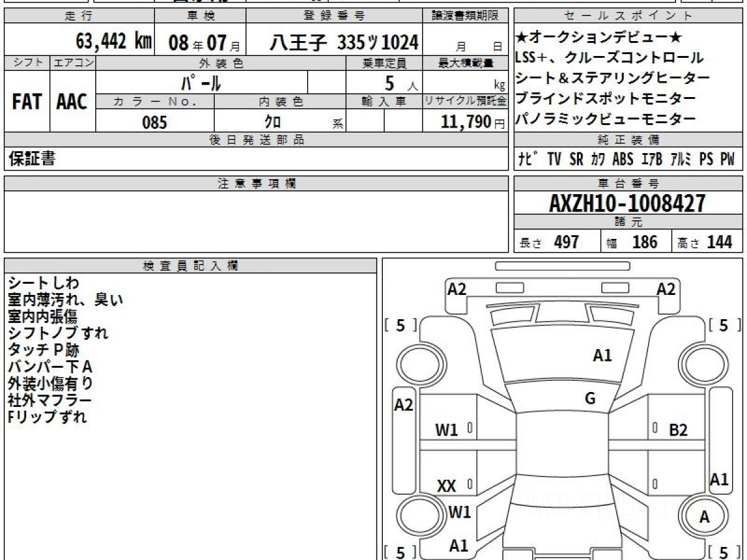
Task: Select inspector note シートしわ
Action: (x=44, y=283)
